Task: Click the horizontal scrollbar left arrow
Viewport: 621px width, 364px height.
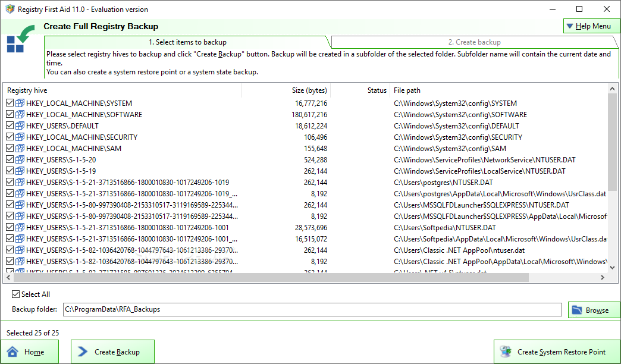Action: (8, 278)
